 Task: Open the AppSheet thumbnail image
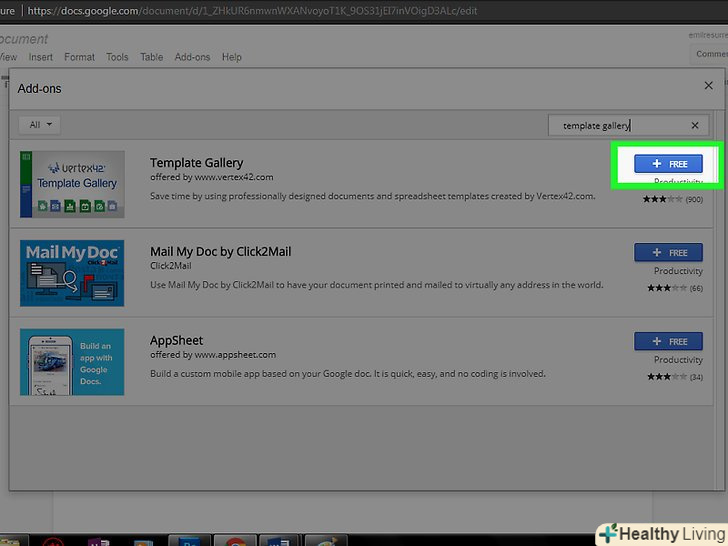(72, 361)
